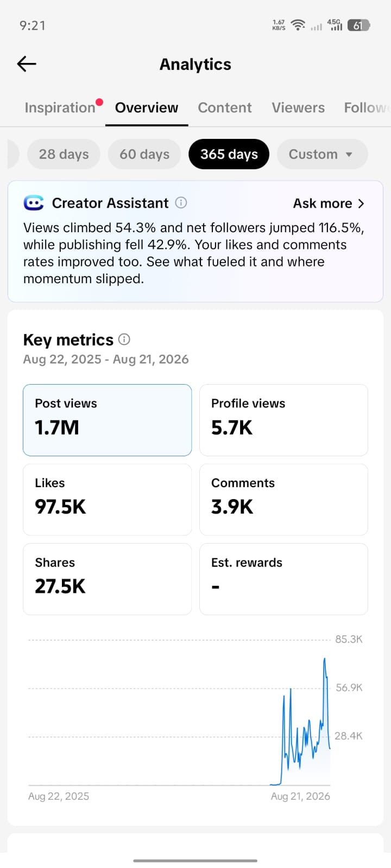Open Creator Assistant info icon
The image size is (391, 868).
click(x=181, y=203)
